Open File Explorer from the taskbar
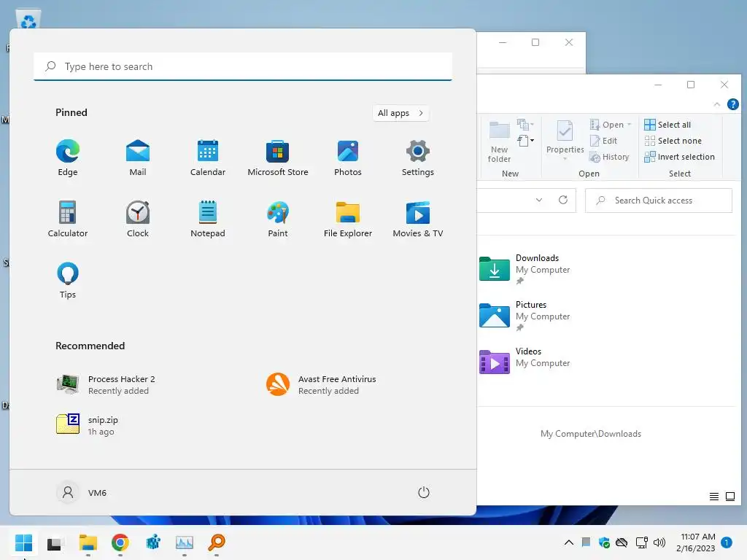 click(88, 542)
